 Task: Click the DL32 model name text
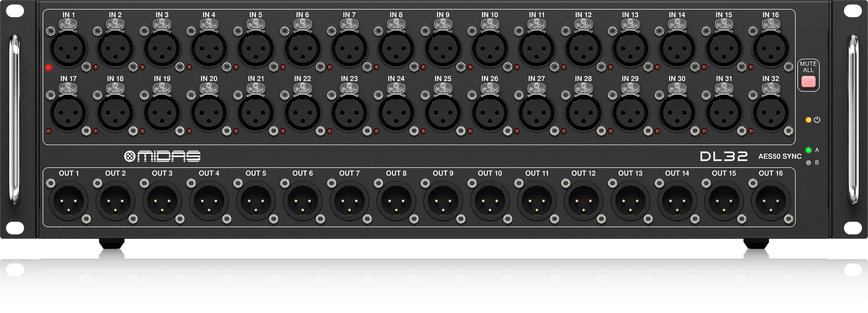point(723,156)
